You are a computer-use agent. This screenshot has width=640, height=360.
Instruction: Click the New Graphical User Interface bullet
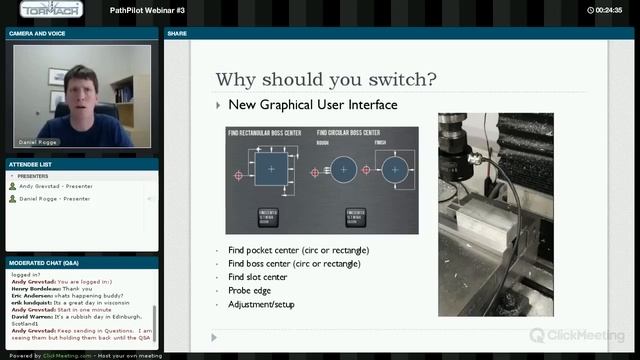click(313, 105)
